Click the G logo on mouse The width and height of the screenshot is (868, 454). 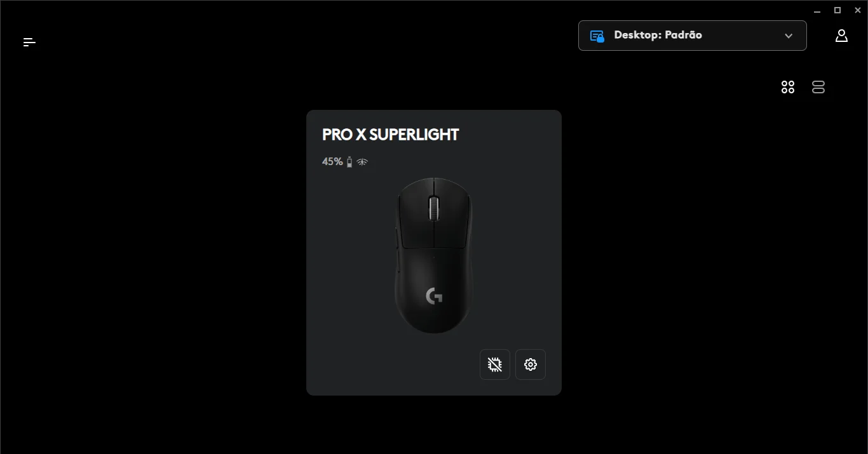pyautogui.click(x=434, y=295)
